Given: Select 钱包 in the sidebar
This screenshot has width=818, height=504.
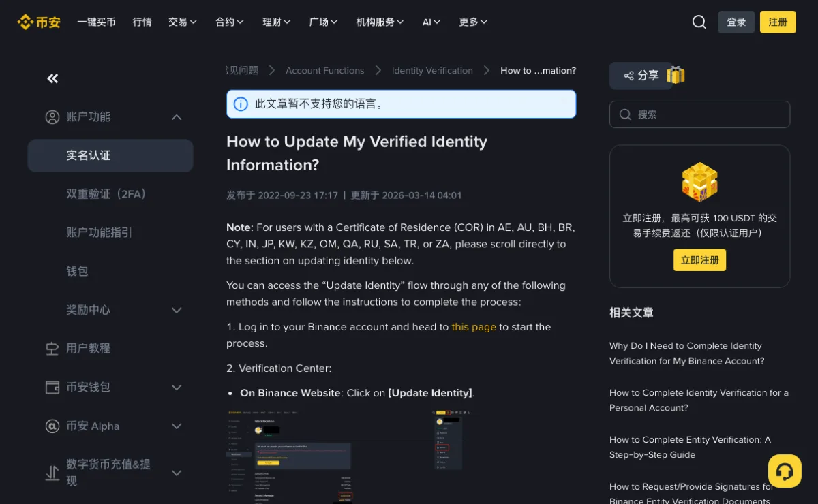Looking at the screenshot, I should [x=110, y=271].
